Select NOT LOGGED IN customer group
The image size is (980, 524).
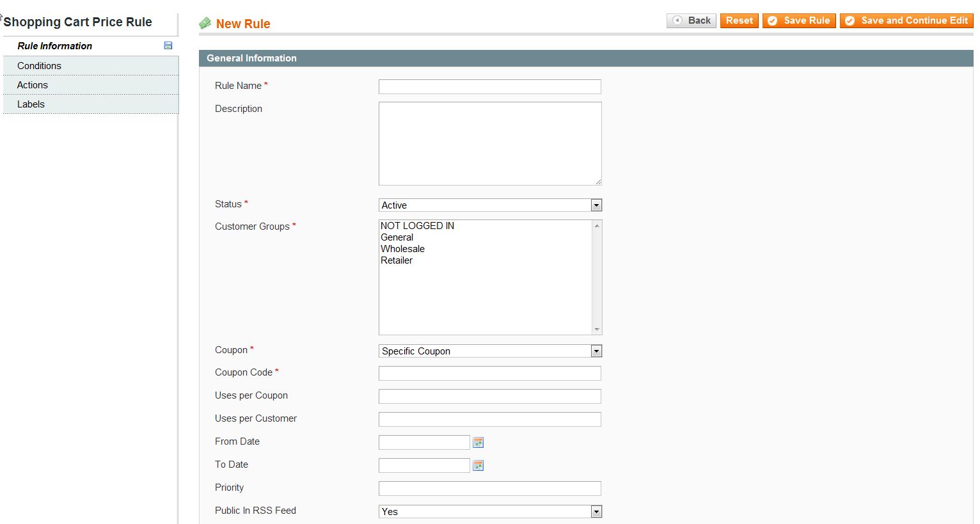417,226
